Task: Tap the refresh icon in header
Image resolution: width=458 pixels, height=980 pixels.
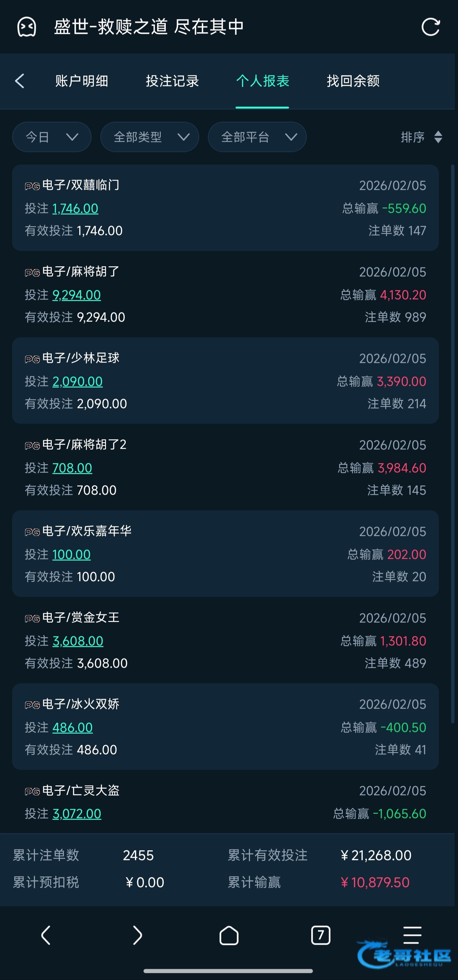Action: [x=431, y=27]
